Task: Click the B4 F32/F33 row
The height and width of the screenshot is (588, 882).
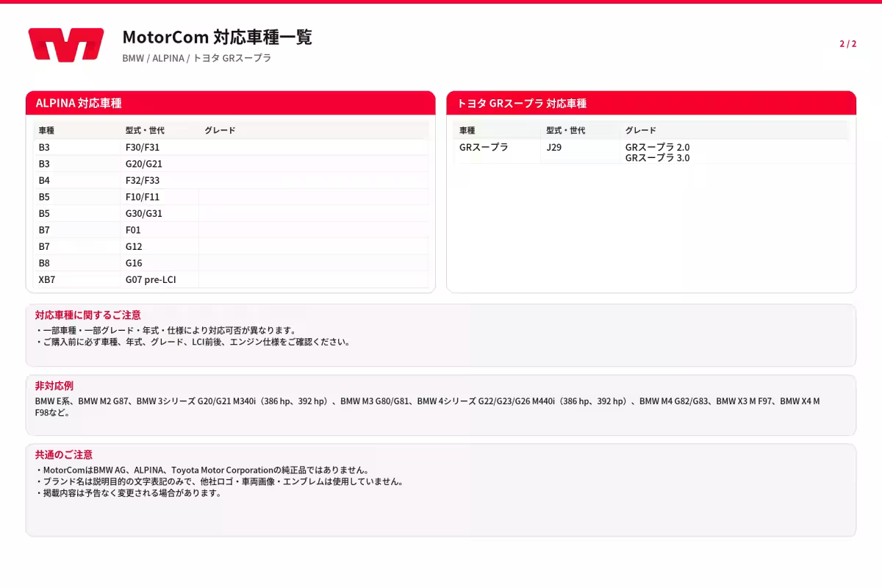Action: (x=231, y=180)
